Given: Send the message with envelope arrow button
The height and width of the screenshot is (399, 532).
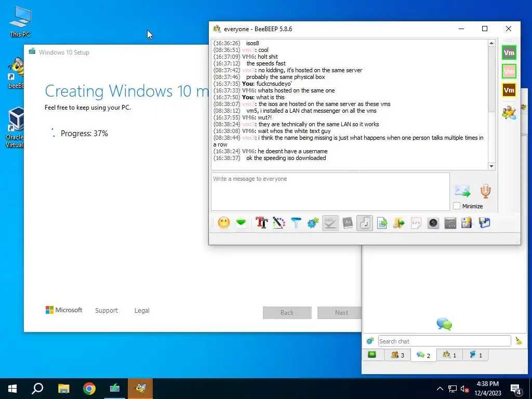Looking at the screenshot, I should [462, 191].
